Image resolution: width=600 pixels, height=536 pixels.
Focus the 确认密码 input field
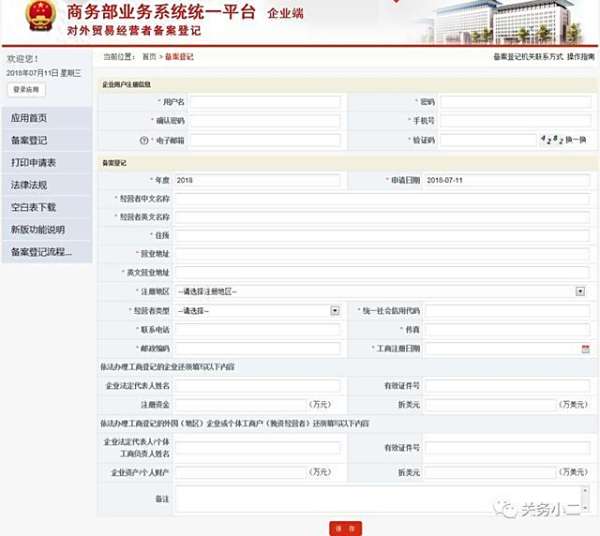point(265,121)
